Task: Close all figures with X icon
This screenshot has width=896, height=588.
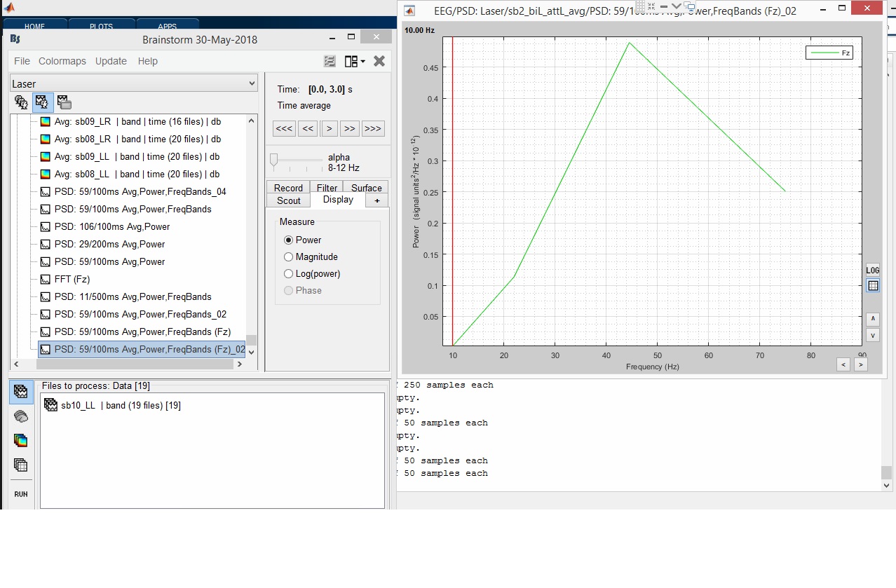Action: click(x=379, y=61)
